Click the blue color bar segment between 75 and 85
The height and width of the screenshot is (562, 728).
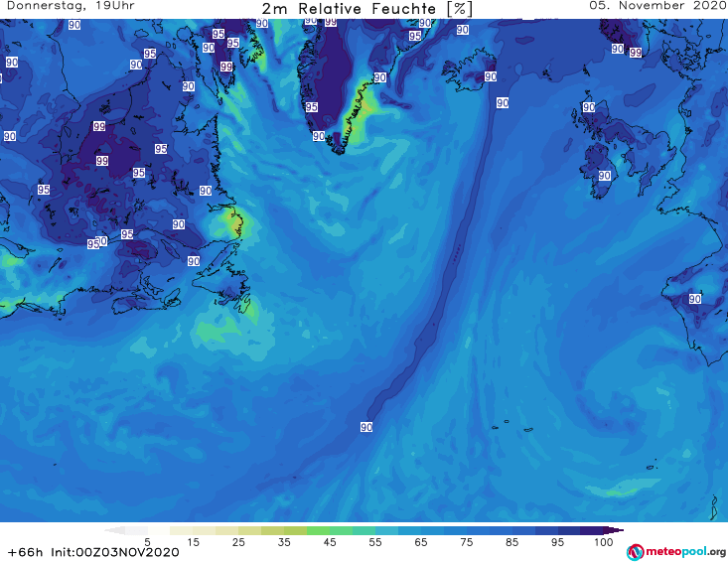tap(490, 530)
